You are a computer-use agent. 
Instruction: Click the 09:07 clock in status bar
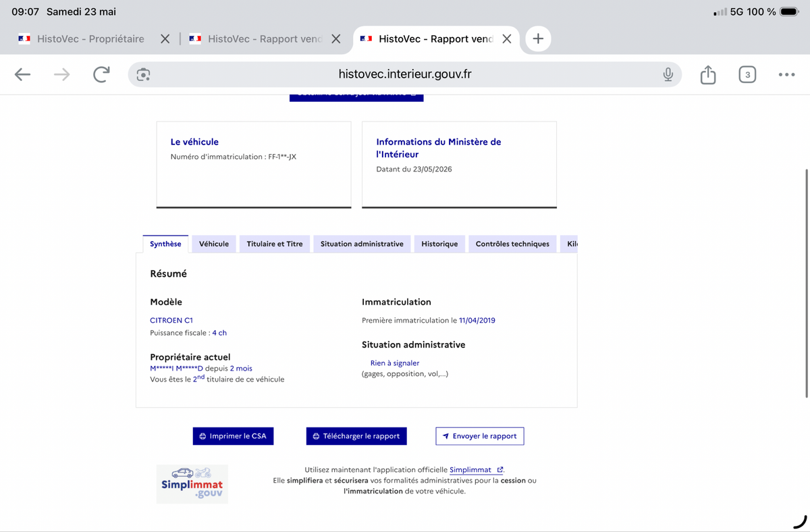[25, 12]
